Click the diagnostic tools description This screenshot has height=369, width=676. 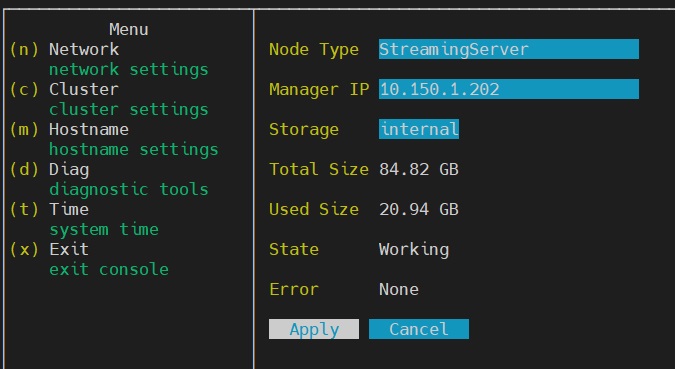[x=129, y=189]
